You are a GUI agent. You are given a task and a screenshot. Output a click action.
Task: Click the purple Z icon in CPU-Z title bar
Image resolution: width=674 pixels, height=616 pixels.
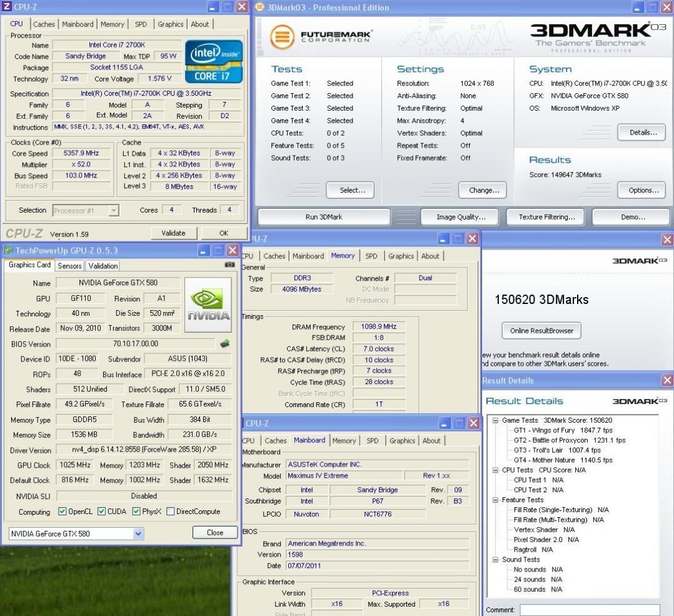point(6,6)
